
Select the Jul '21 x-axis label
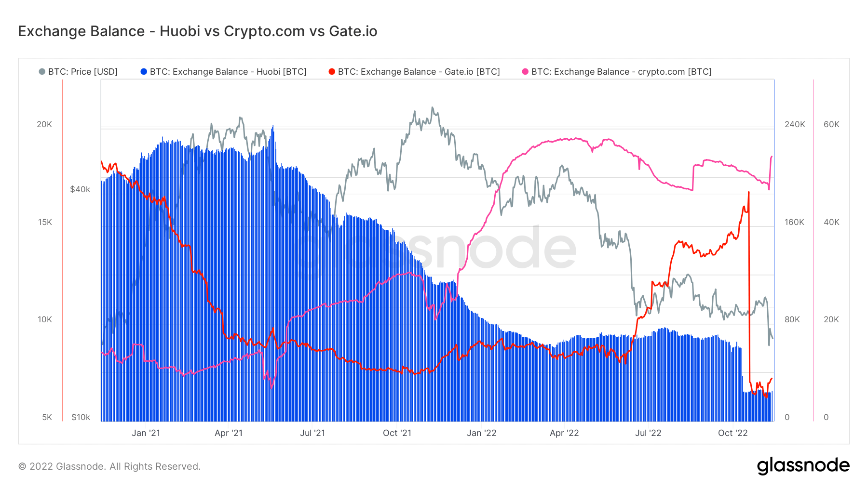point(312,433)
